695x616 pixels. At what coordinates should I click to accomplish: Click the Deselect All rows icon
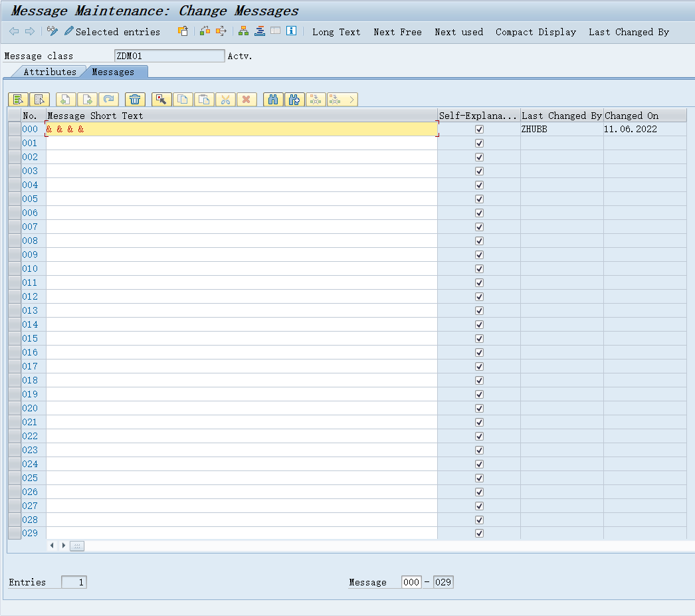[x=39, y=100]
